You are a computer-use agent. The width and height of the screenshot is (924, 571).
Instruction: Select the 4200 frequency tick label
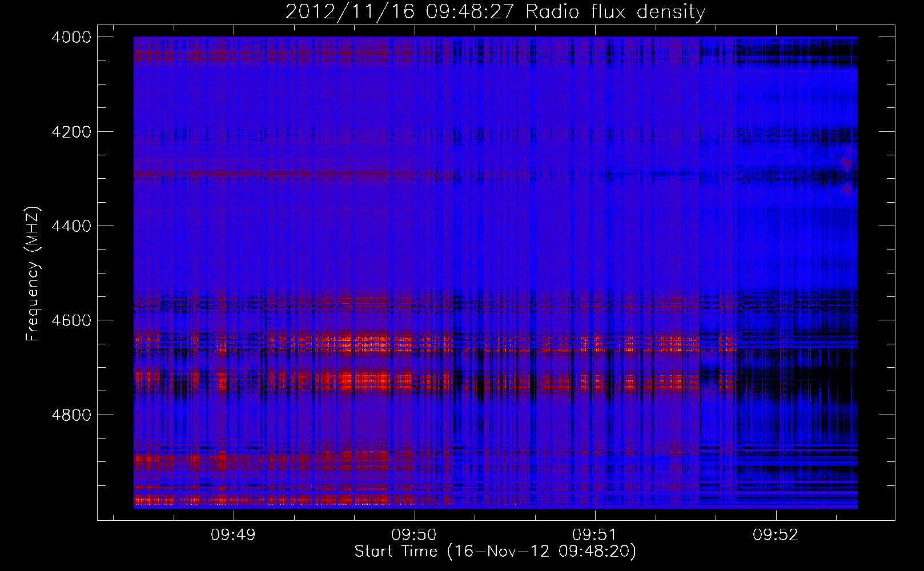tap(71, 132)
